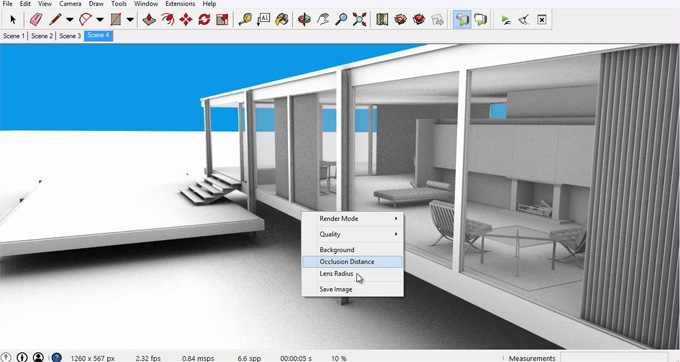Select the Orbit camera tool

[x=304, y=20]
